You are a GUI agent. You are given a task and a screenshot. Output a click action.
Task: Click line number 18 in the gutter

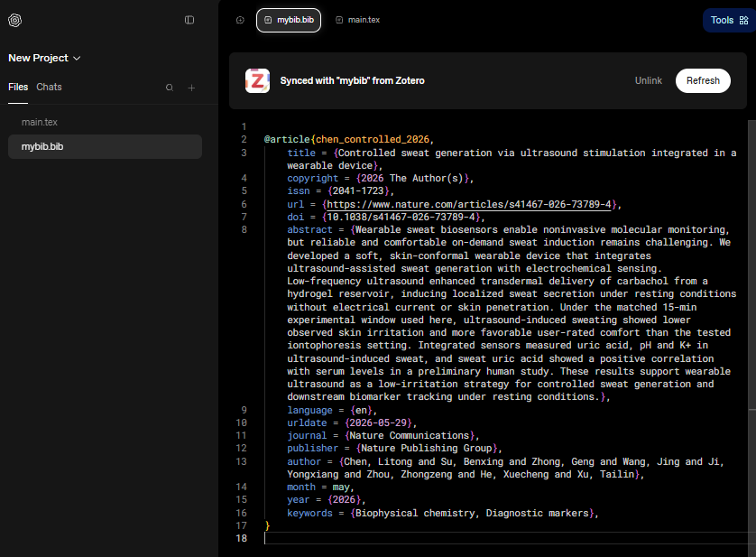[x=241, y=538]
